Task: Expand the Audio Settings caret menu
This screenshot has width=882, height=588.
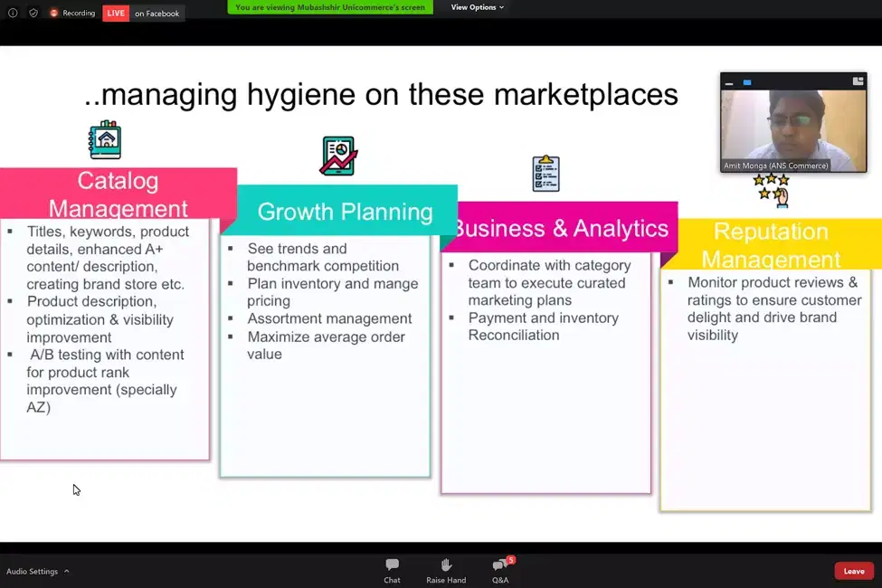Action: point(66,571)
